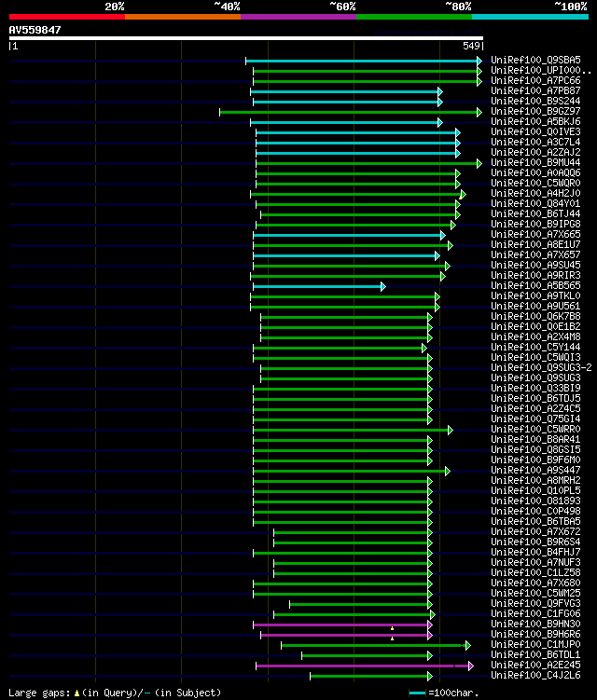The image size is (597, 700).
Task: Click the short cyan alignment bar for UniRef100_A5B565
Action: (319, 286)
